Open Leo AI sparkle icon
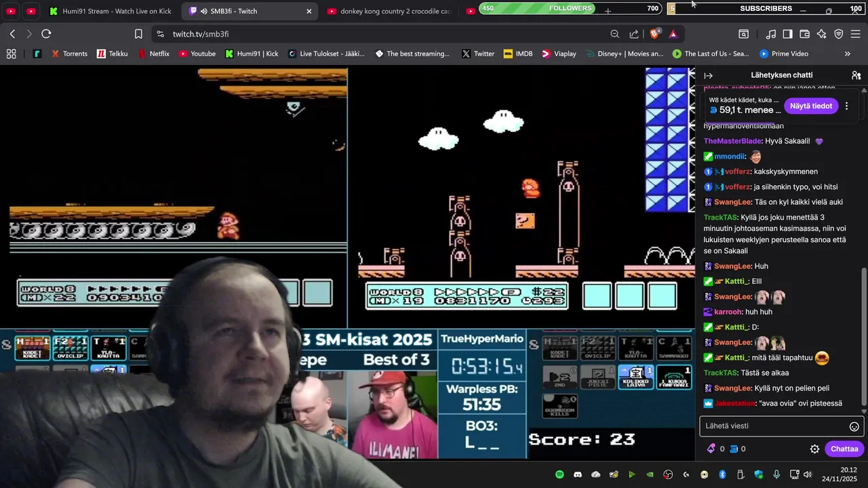868x488 pixels. (822, 34)
